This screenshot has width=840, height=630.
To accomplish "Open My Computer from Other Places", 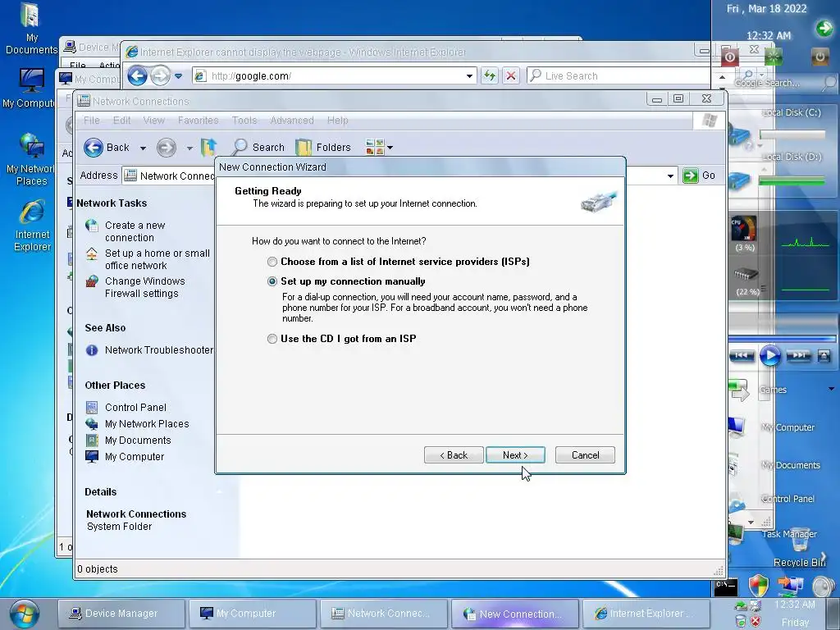I will pos(135,456).
